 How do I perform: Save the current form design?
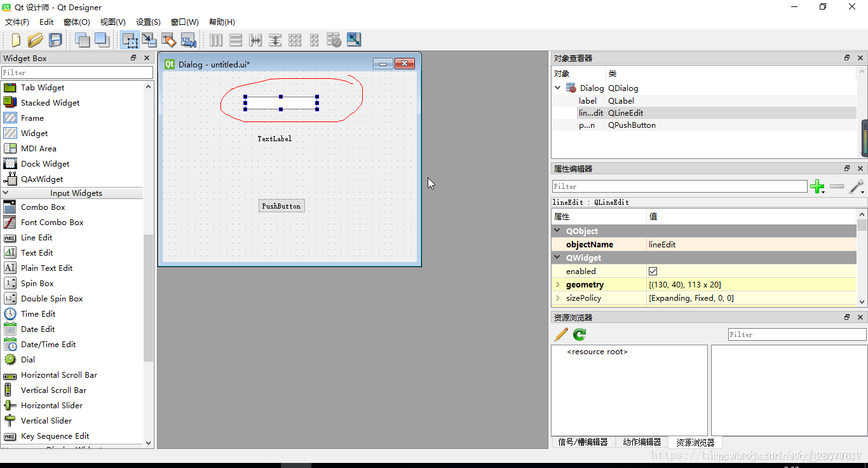click(x=55, y=39)
